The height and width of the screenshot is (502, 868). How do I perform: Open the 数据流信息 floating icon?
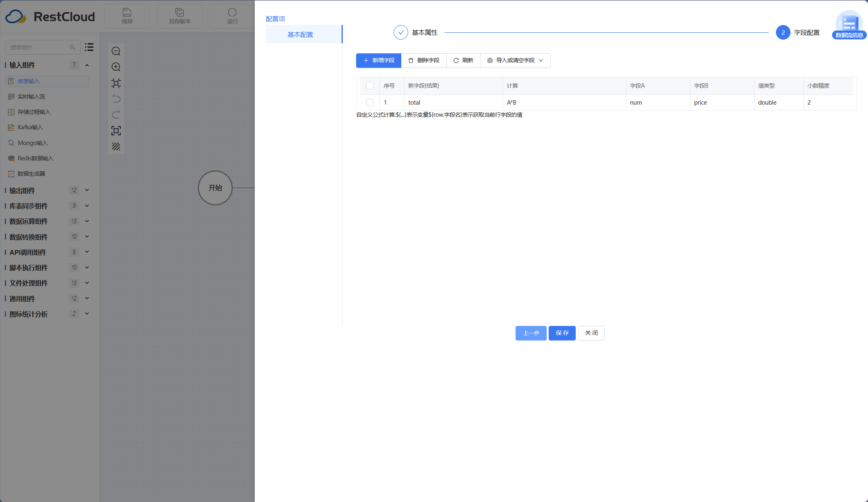tap(849, 25)
